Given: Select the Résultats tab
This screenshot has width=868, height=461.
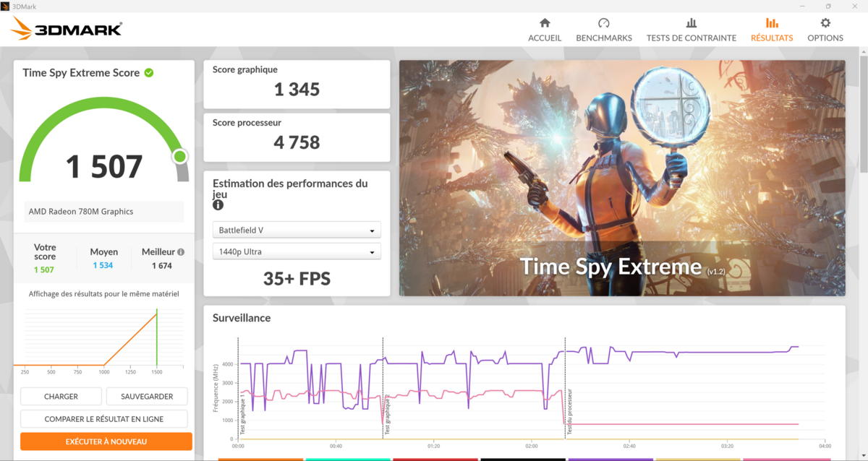Looking at the screenshot, I should (x=772, y=30).
